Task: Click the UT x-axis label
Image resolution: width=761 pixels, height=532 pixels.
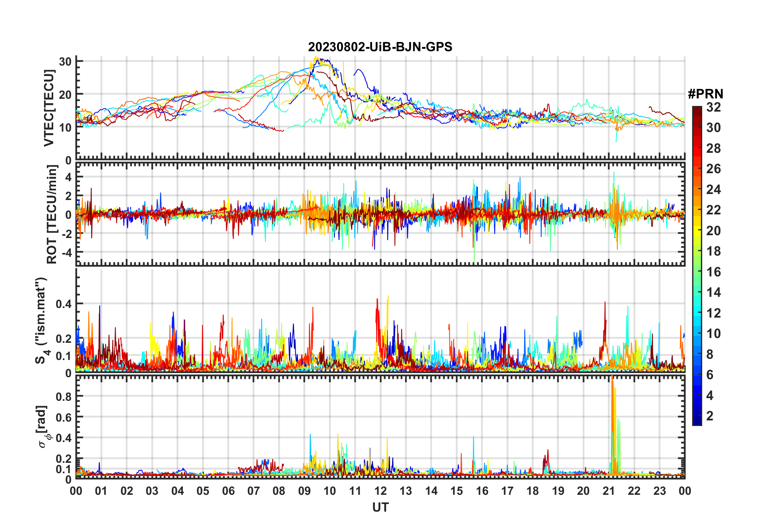Action: 380,507
